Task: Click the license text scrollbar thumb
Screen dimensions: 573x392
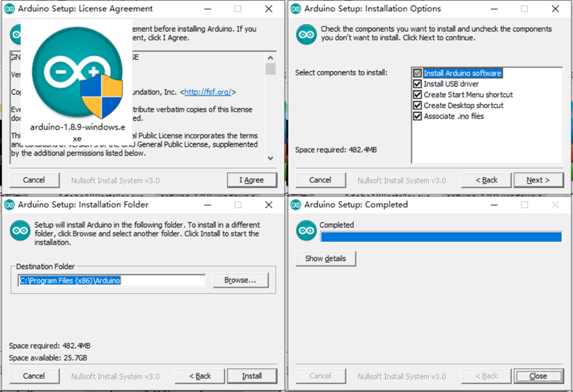Action: click(270, 69)
